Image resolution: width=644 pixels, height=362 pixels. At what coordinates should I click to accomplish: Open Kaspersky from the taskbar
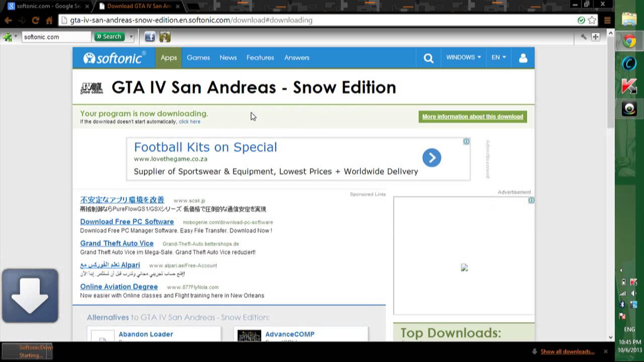coord(629,86)
